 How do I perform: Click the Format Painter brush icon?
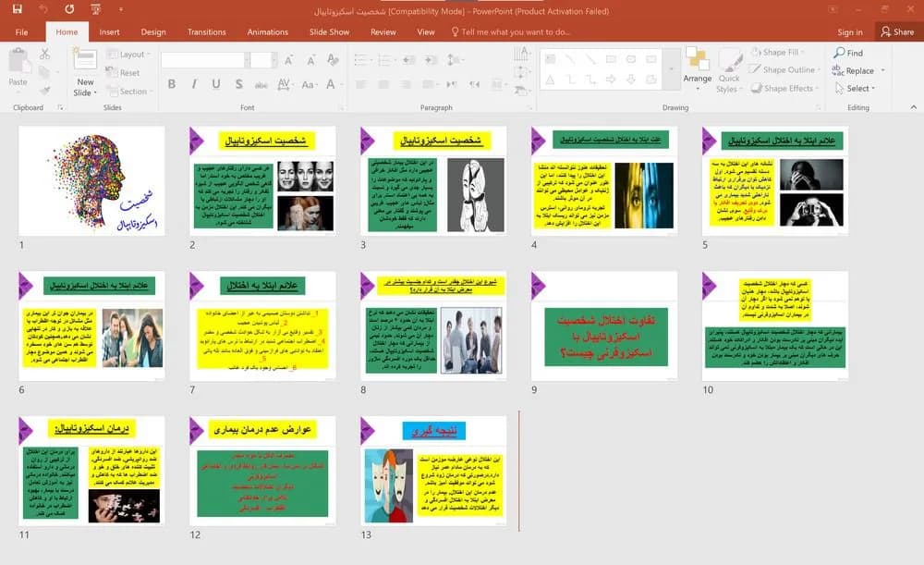[44, 90]
